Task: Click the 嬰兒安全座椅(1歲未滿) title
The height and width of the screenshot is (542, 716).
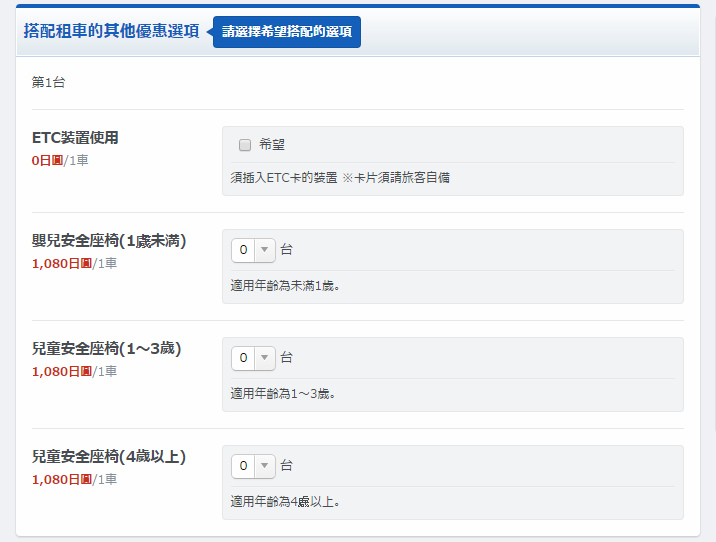Action: (109, 241)
